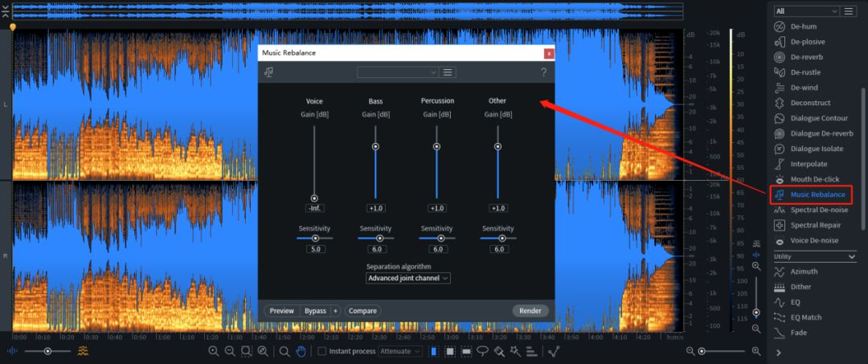Viewport: 868px width, 364px height.
Task: Select Dialogue Isolate from module list
Action: [817, 149]
